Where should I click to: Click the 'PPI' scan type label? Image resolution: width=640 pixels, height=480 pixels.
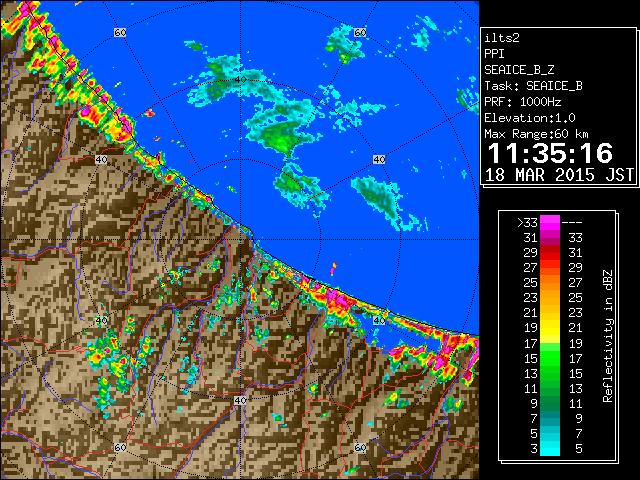[494, 54]
